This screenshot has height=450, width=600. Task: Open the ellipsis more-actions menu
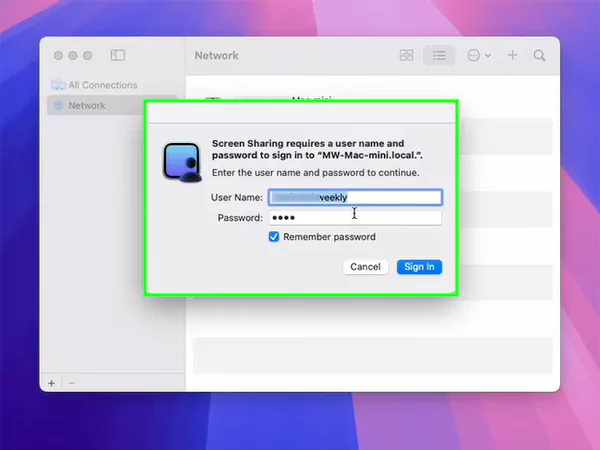pos(479,55)
